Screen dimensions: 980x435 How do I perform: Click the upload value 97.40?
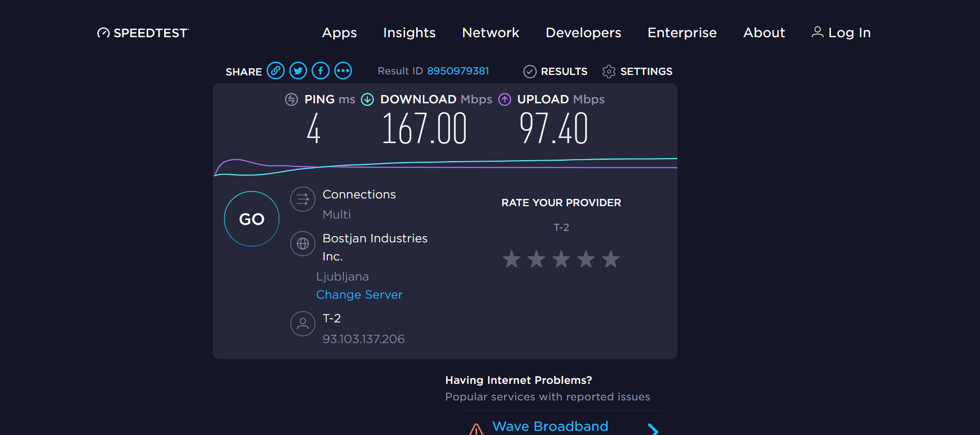click(554, 129)
